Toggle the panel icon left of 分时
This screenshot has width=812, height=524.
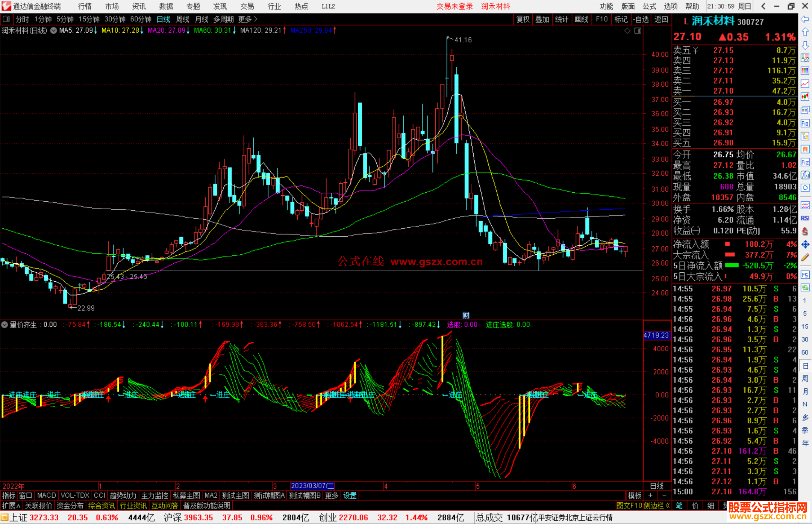point(6,19)
